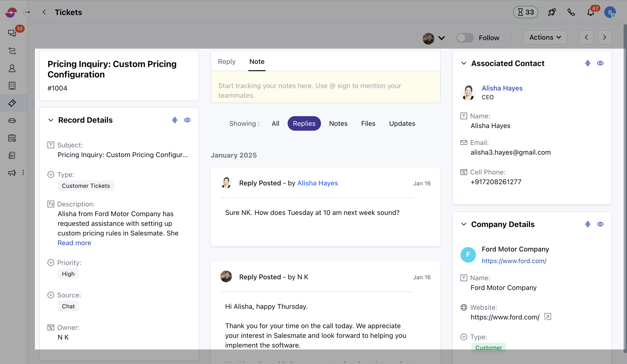Screen dimensions: 627x364
Task: Click the Tickets icon in the sidebar
Action: click(12, 103)
